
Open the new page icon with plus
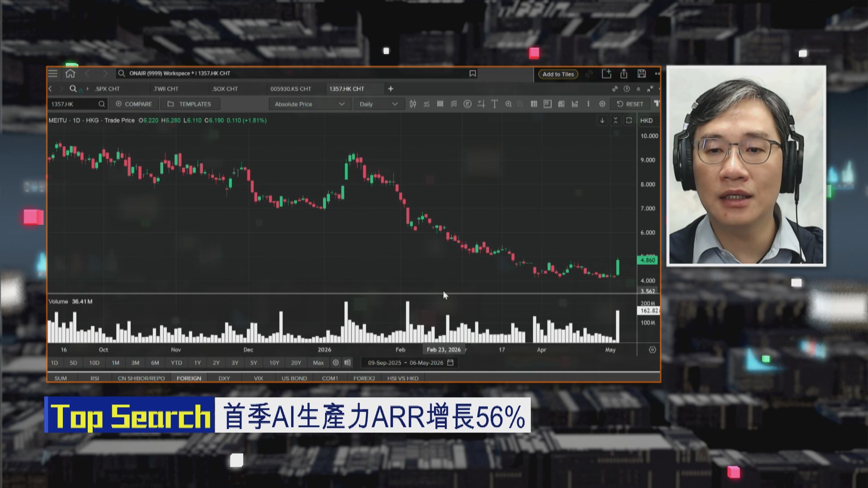606,74
